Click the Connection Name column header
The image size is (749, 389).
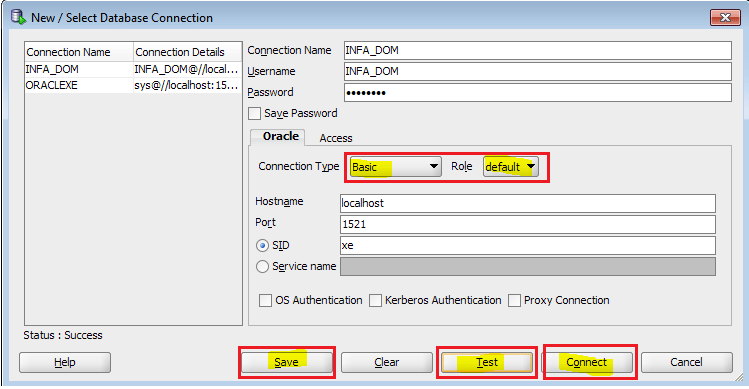click(79, 52)
